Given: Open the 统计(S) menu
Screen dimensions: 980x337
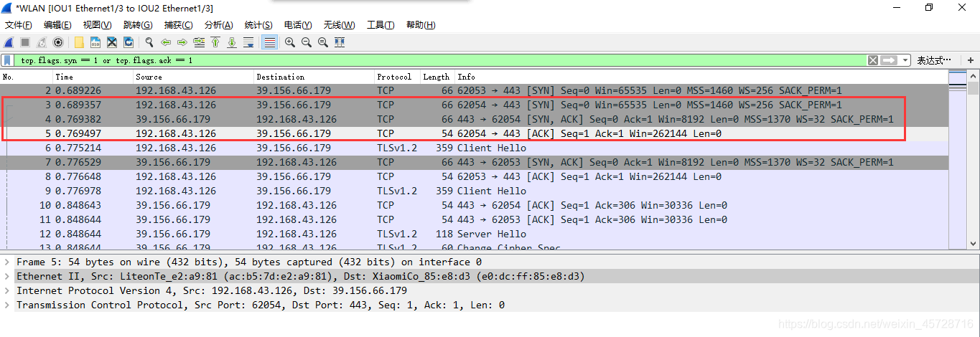Looking at the screenshot, I should 258,25.
